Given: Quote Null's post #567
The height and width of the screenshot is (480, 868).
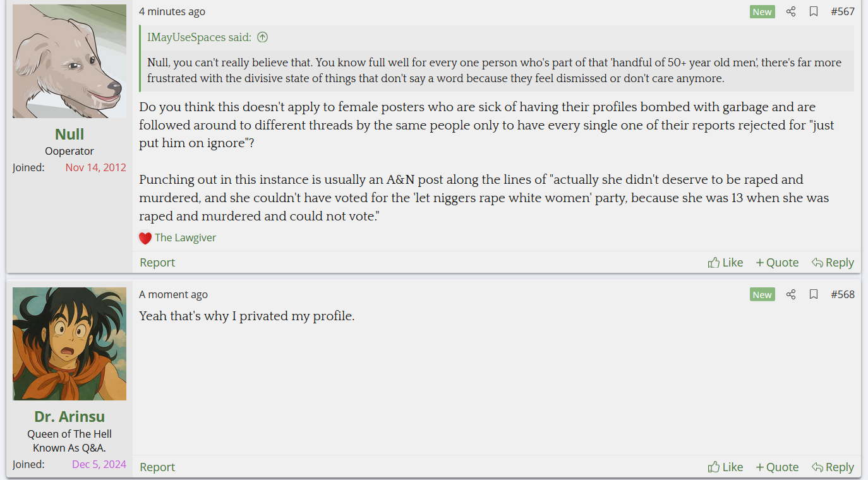Looking at the screenshot, I should coord(777,262).
